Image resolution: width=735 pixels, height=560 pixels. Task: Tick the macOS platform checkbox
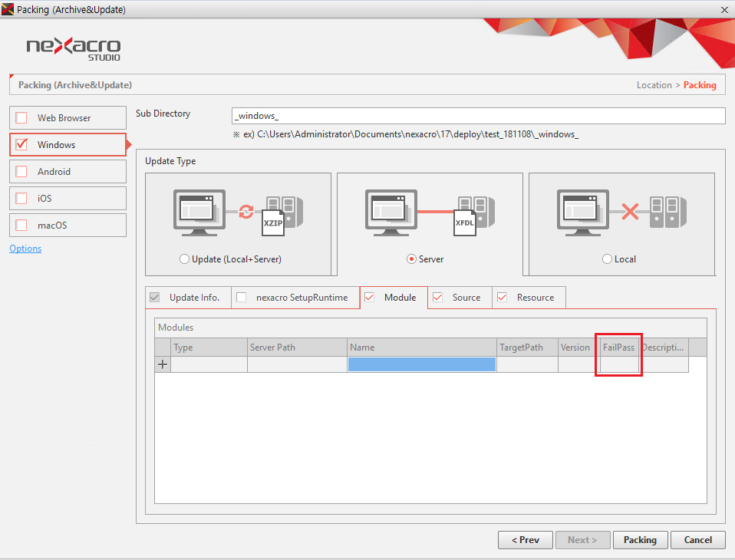[x=21, y=226]
